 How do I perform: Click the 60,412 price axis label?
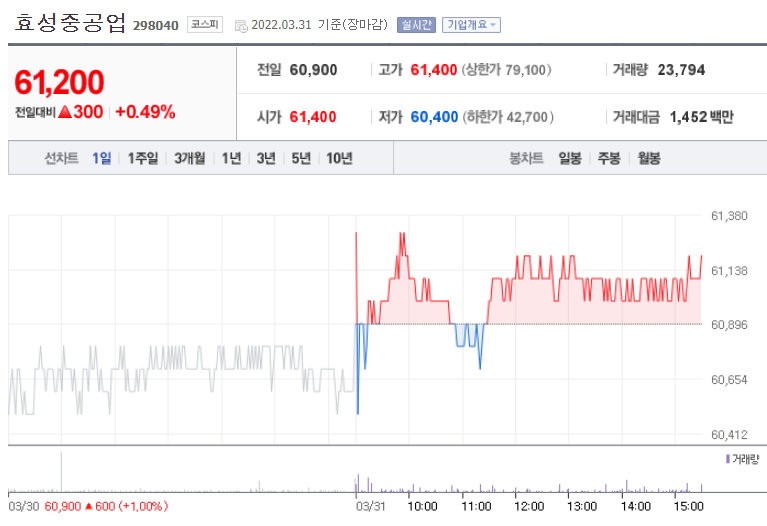[729, 435]
